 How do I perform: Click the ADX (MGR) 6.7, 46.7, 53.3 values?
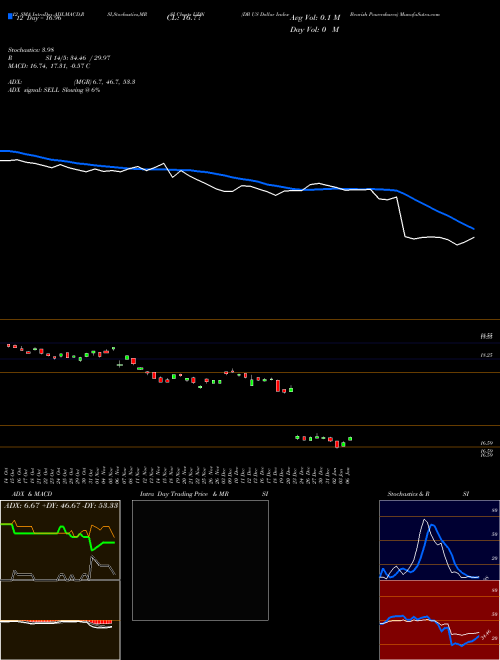pos(104,82)
